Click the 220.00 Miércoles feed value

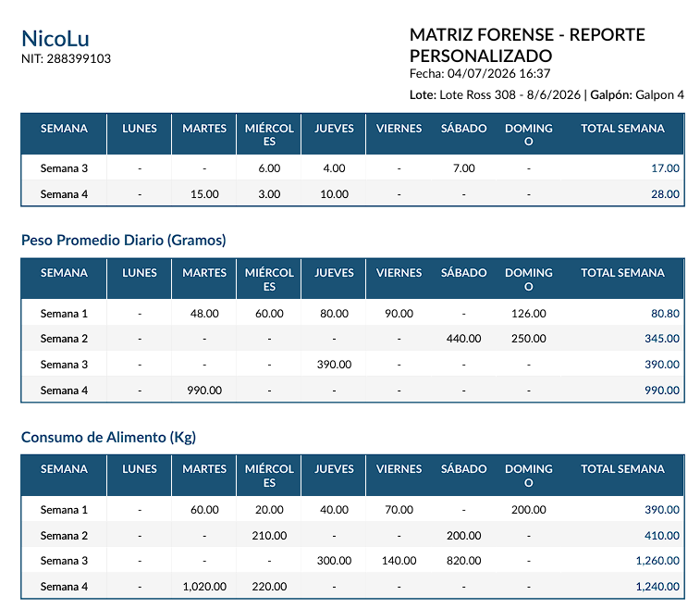point(269,587)
